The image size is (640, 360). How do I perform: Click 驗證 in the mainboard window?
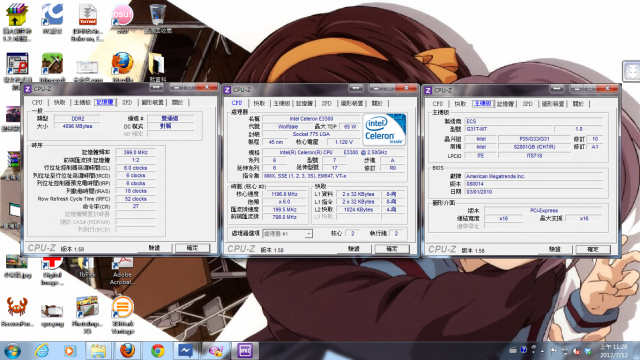click(555, 249)
